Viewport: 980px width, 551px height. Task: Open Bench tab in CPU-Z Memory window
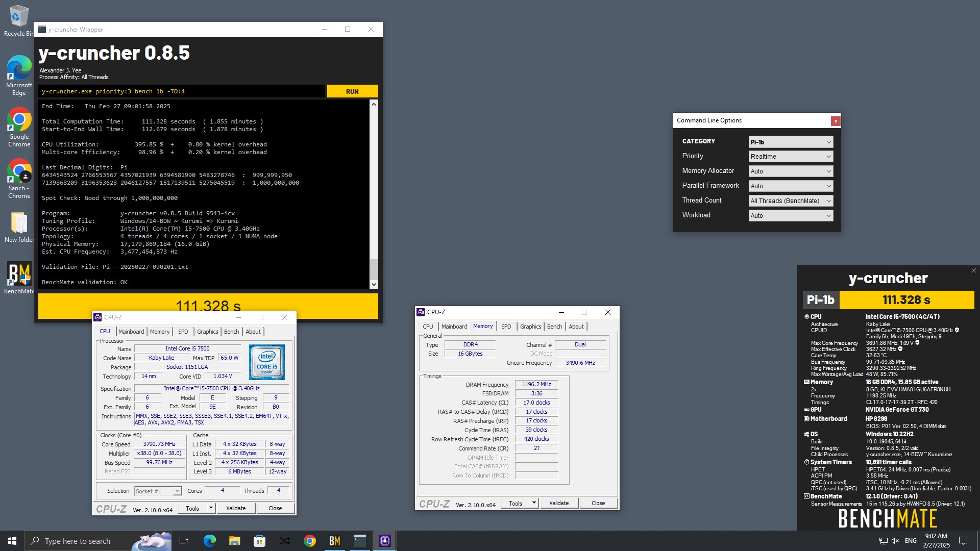[555, 327]
